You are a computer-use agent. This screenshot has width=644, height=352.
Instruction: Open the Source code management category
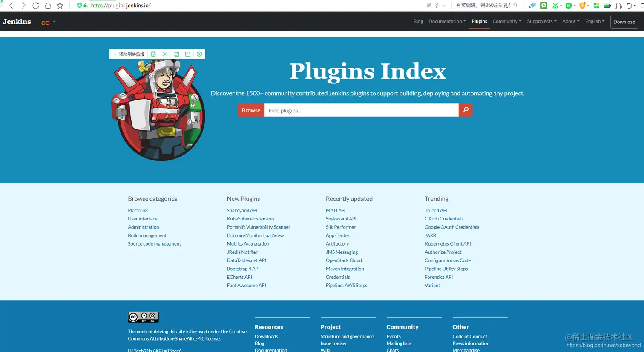pyautogui.click(x=154, y=244)
